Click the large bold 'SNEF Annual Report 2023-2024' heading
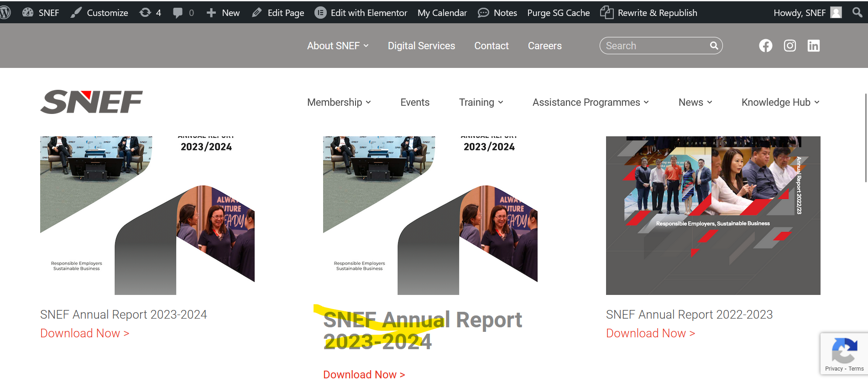The height and width of the screenshot is (382, 868). tap(423, 330)
